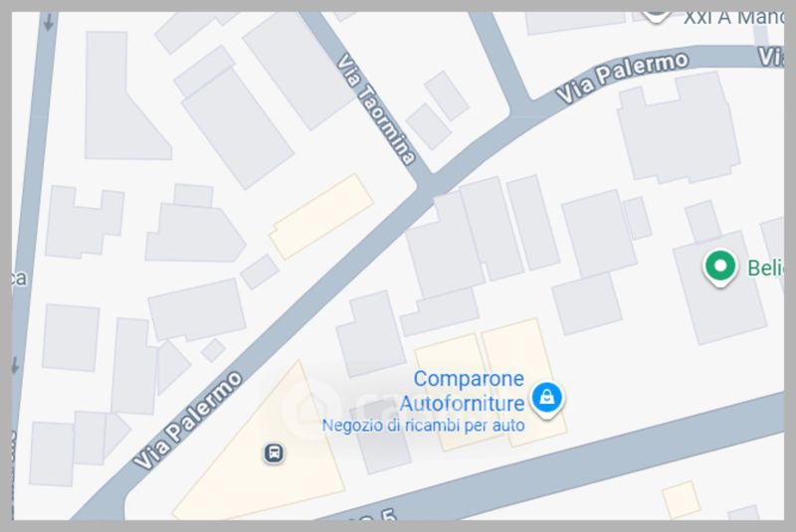The height and width of the screenshot is (532, 796).
Task: Select the Via Taormina street label
Action: click(x=376, y=109)
